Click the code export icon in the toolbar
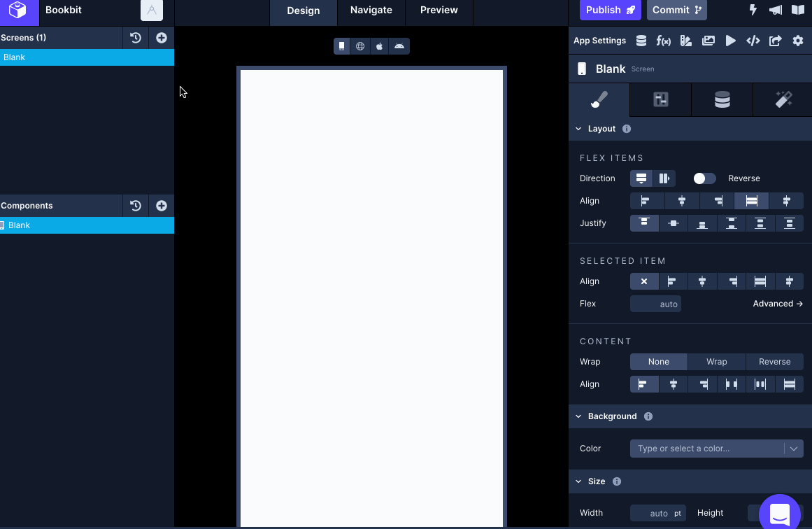 pos(753,41)
